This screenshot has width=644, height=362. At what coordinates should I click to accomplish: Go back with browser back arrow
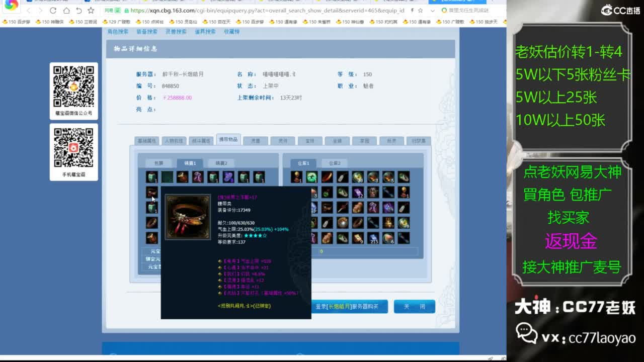(x=29, y=11)
